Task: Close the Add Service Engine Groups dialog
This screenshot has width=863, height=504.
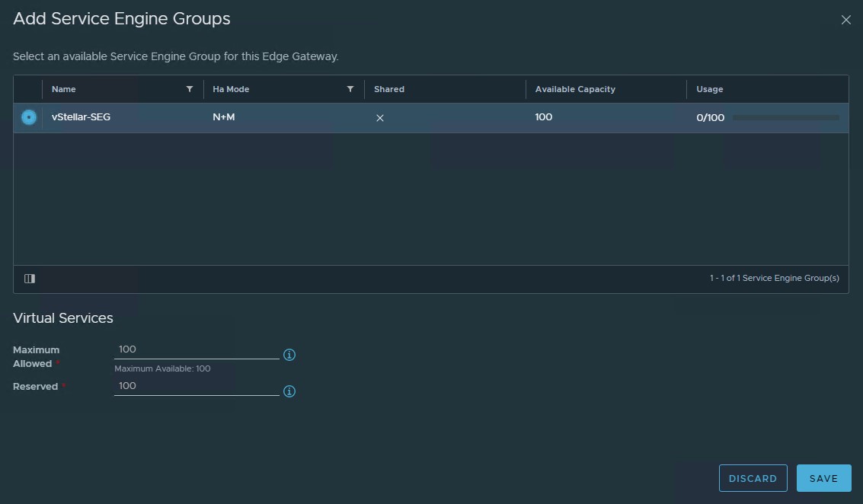Action: (845, 21)
